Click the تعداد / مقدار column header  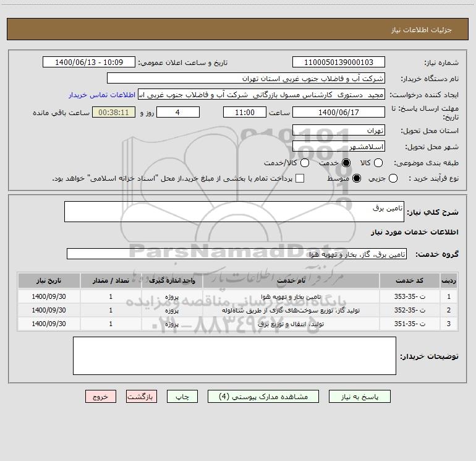111,280
